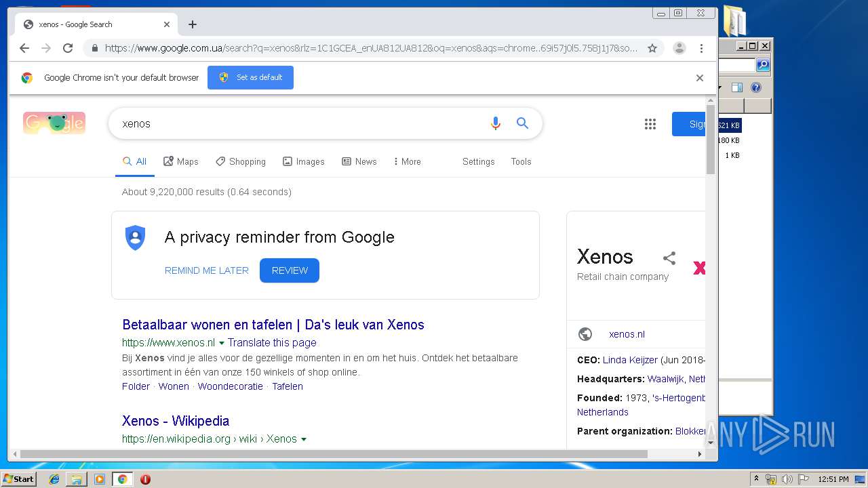Open the 'Betaalbaar wonen en tafelen' result
This screenshot has width=868, height=488.
pos(273,325)
